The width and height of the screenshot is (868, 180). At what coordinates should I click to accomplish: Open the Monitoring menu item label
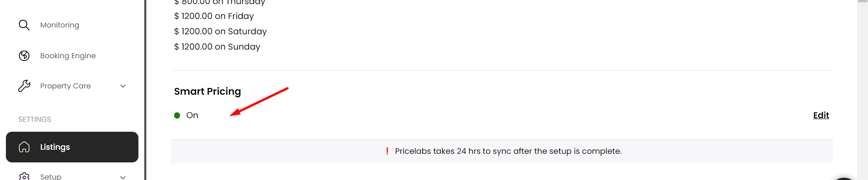click(x=60, y=25)
